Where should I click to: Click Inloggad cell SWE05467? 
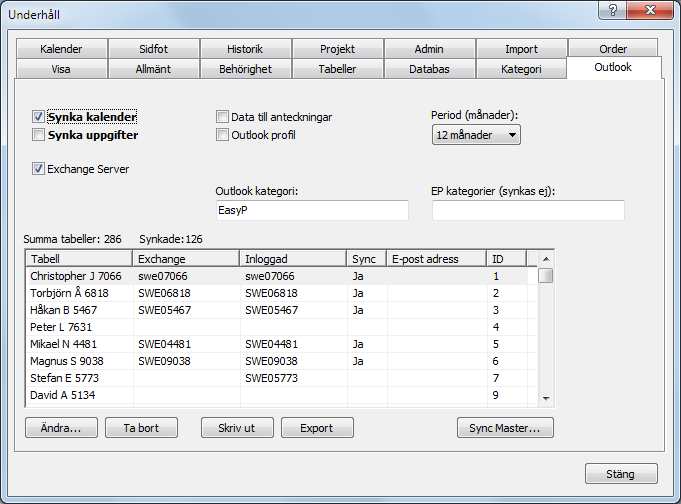(271, 310)
